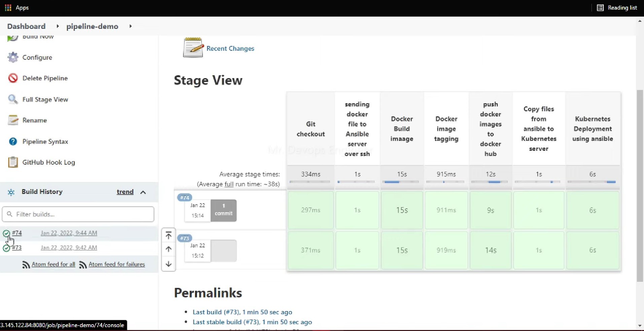The width and height of the screenshot is (644, 331).
Task: Click the Kubernetes Deployment average time bar
Action: tap(592, 182)
